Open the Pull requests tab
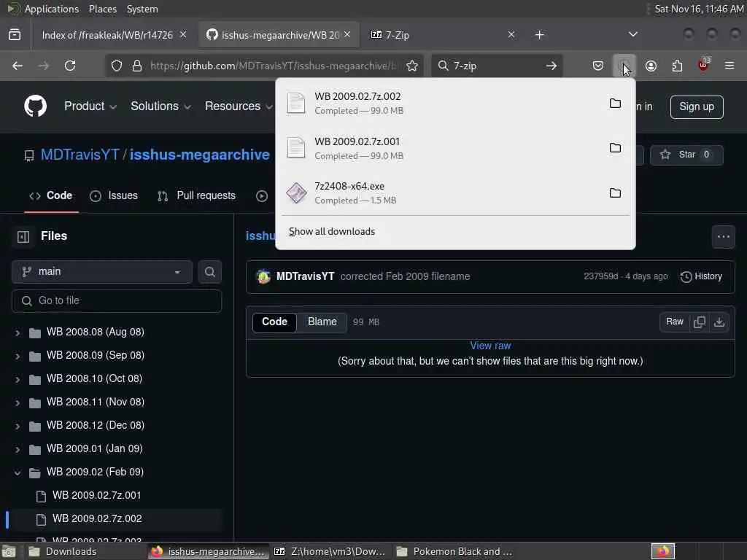The image size is (747, 560). click(x=196, y=195)
